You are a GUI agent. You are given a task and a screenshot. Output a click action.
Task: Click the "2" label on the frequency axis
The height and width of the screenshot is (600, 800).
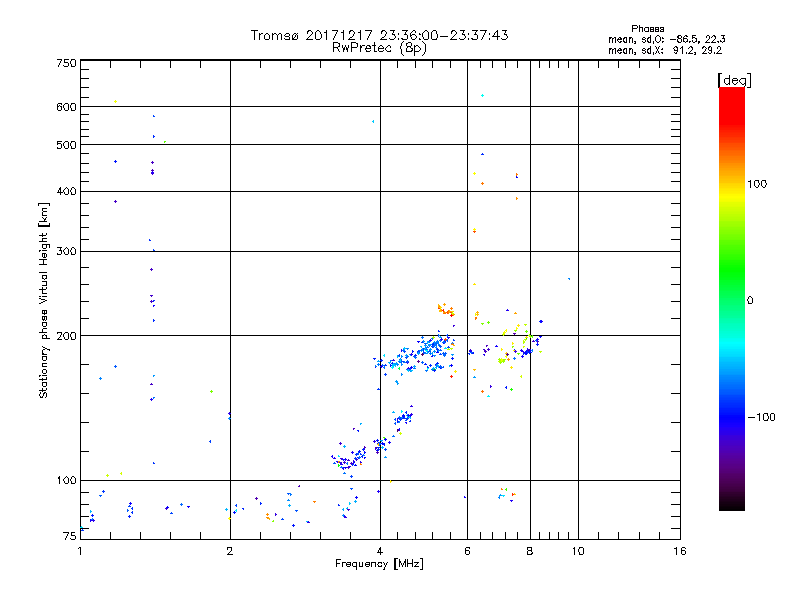[230, 551]
